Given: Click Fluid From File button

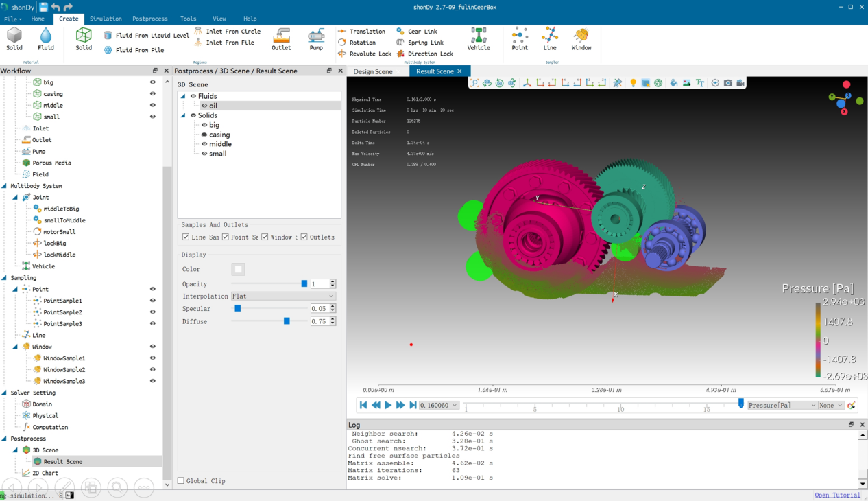Looking at the screenshot, I should (134, 50).
